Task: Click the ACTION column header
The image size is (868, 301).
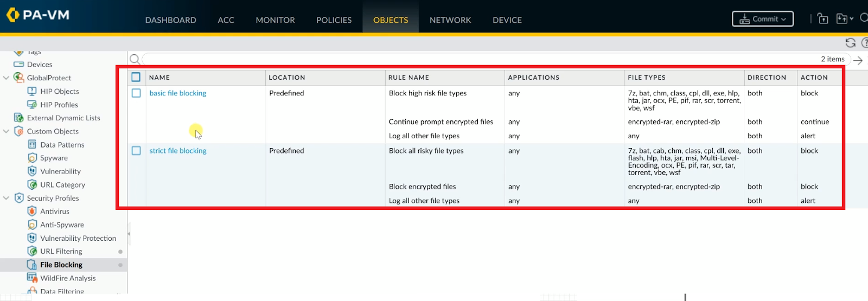Action: [x=814, y=78]
